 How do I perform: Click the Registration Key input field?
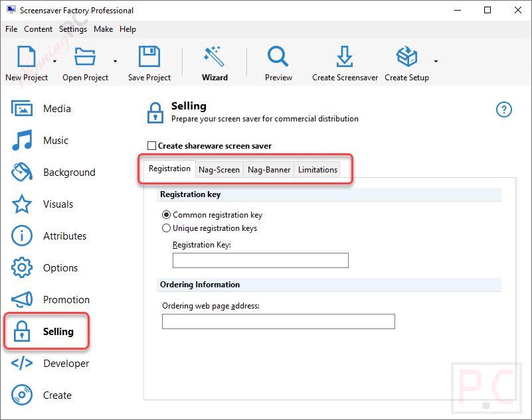(260, 260)
